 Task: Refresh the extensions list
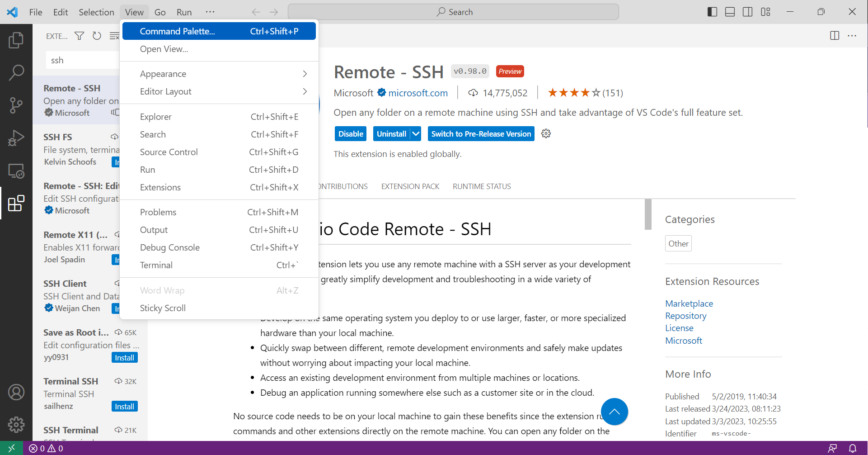pos(97,36)
